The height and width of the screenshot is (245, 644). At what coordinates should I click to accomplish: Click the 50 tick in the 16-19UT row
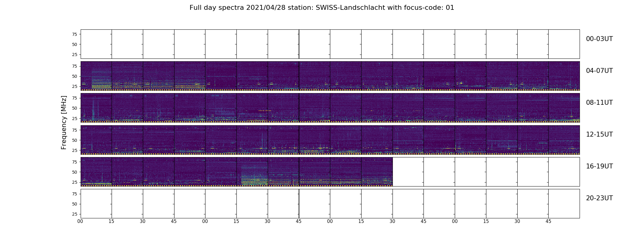75,172
